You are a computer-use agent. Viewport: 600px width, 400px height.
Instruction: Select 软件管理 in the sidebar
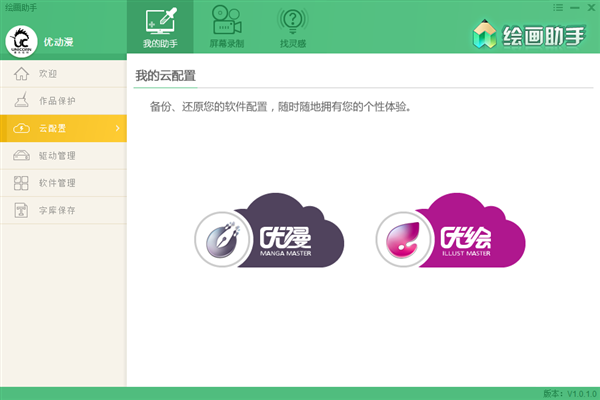click(64, 183)
